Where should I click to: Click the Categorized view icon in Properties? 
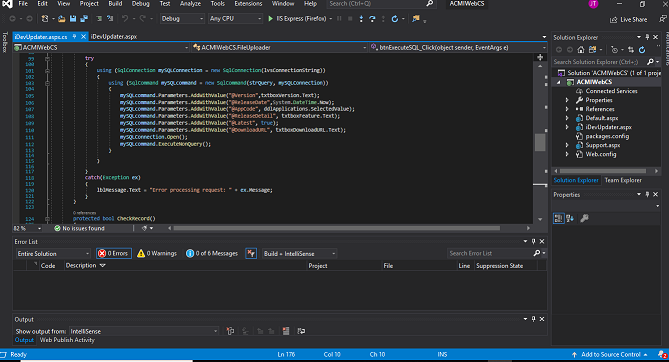pyautogui.click(x=558, y=219)
